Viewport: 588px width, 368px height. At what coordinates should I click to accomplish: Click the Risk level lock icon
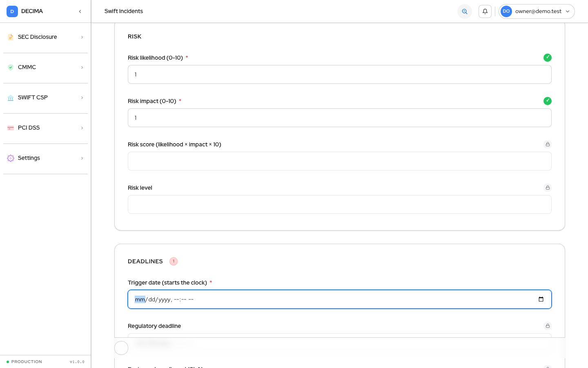coord(548,188)
